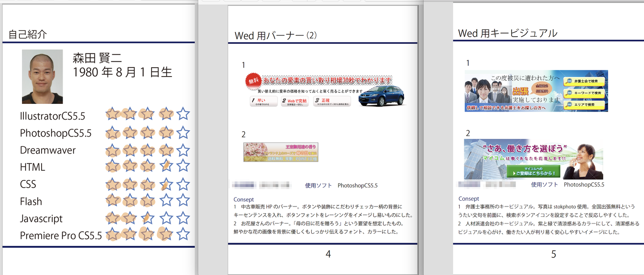Click the last empty star in HTML row
Image resolution: width=644 pixels, height=275 pixels.
pyautogui.click(x=183, y=166)
